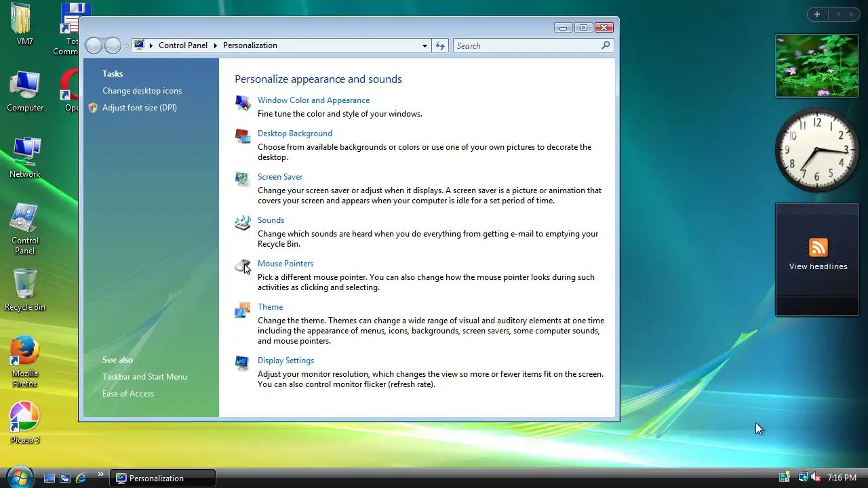Image resolution: width=868 pixels, height=488 pixels.
Task: Open the Desktop Background link
Action: click(295, 134)
